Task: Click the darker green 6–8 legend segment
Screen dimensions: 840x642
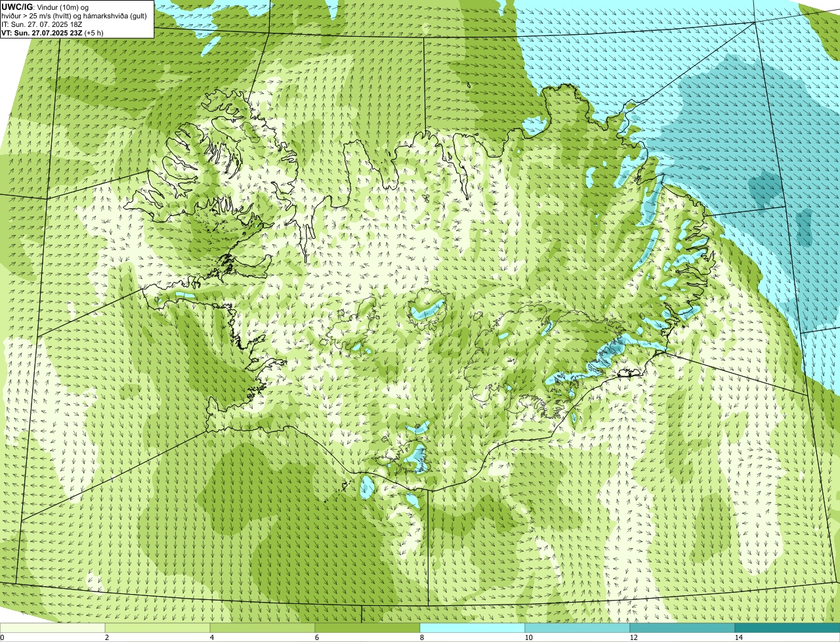Action: tap(367, 628)
